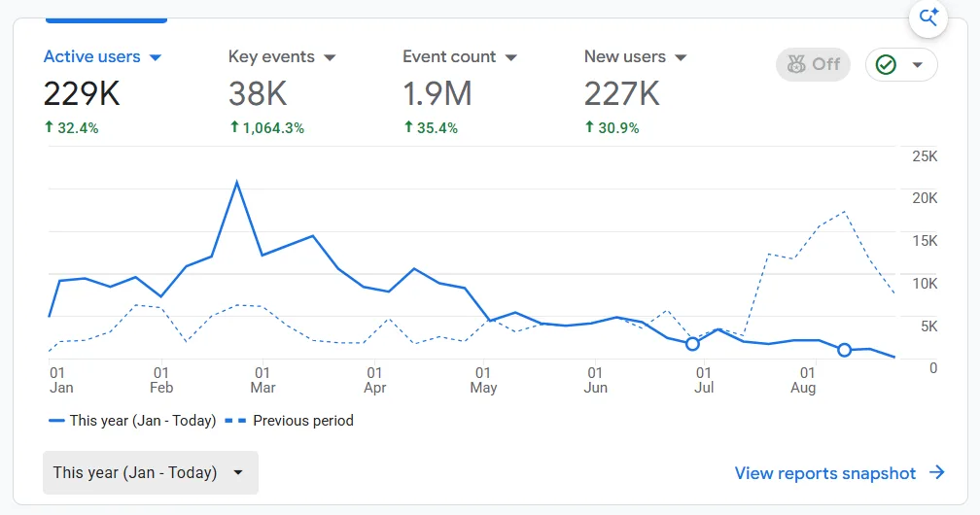
Task: Click the 01 Jun axis label
Action: pos(595,380)
